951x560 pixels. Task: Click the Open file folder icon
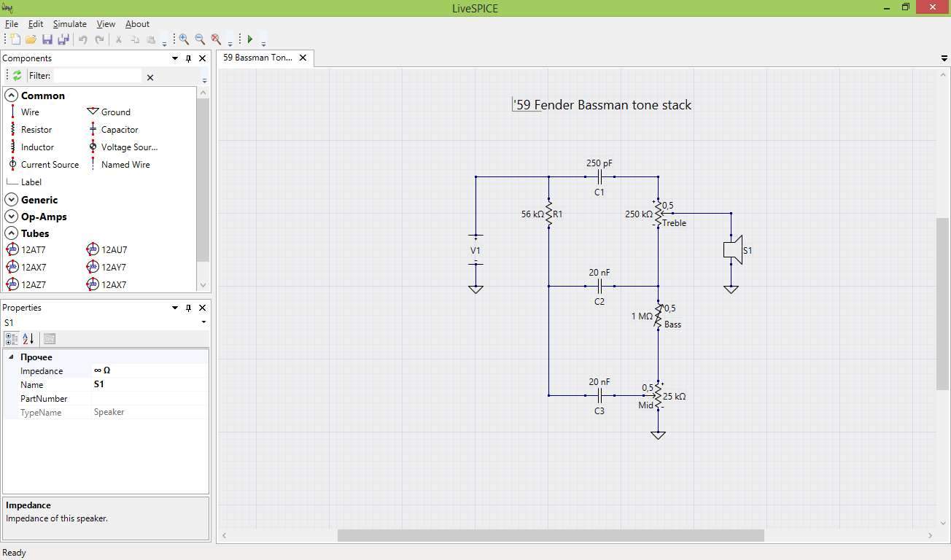(x=31, y=39)
